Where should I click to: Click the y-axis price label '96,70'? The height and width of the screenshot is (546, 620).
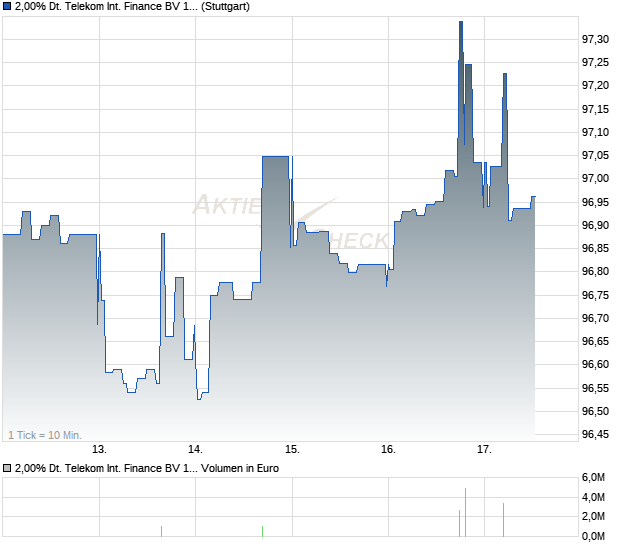pyautogui.click(x=595, y=318)
